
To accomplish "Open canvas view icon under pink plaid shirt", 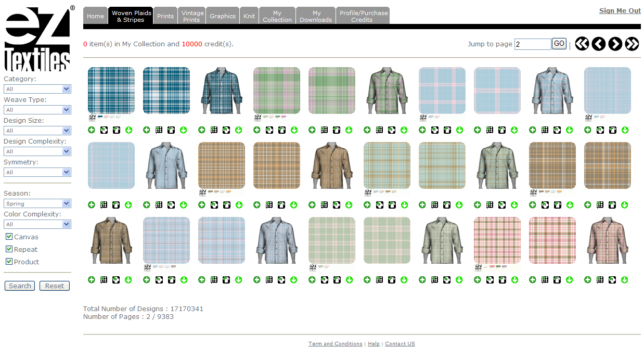I will (612, 280).
